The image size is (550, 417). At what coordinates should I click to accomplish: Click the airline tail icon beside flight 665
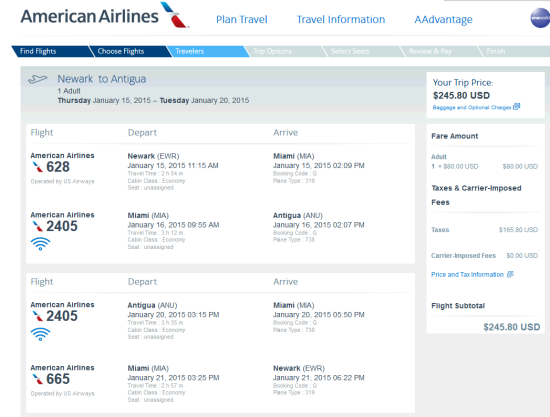click(x=38, y=379)
